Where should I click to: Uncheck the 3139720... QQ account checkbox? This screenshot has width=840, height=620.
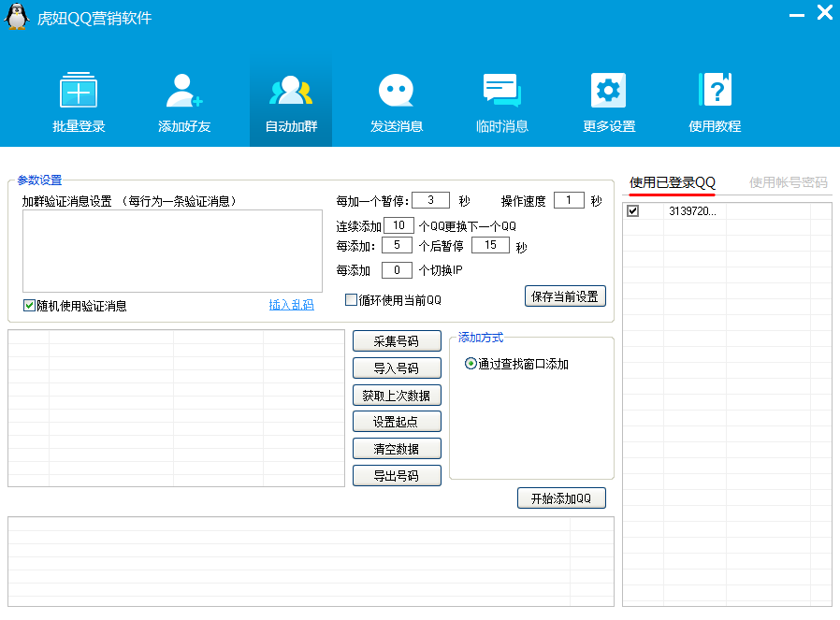632,211
